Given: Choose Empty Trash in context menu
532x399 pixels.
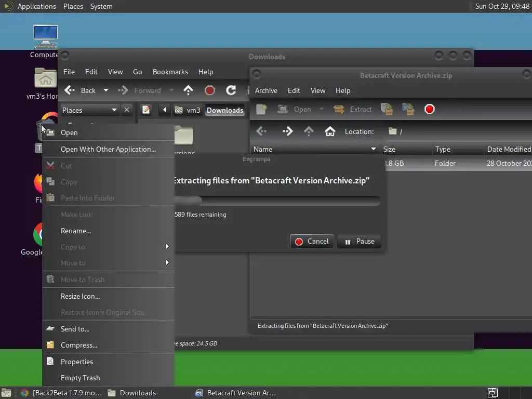Looking at the screenshot, I should point(109,378).
